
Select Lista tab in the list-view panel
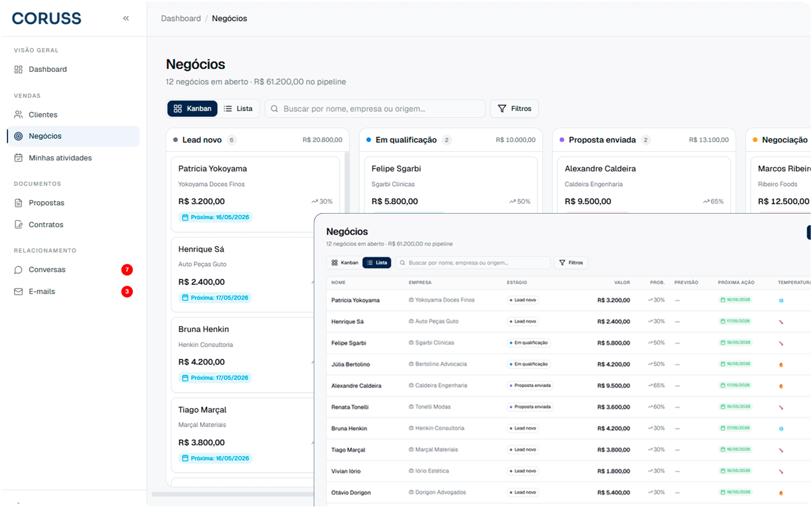[377, 263]
